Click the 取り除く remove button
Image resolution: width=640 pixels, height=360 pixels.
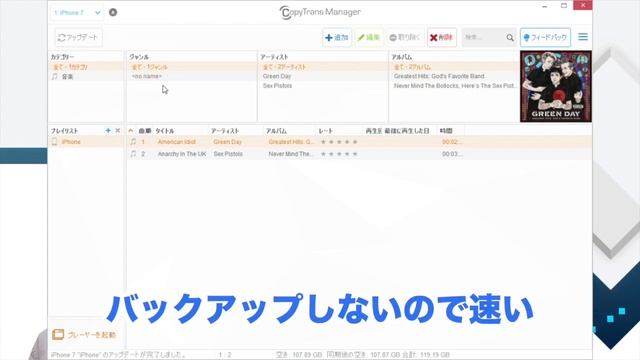tap(405, 38)
